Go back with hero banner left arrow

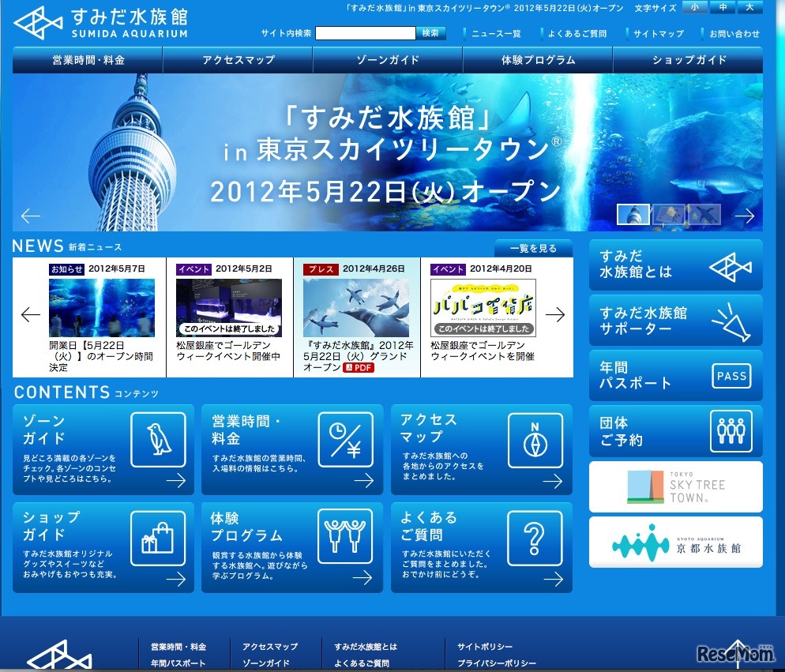(x=31, y=216)
